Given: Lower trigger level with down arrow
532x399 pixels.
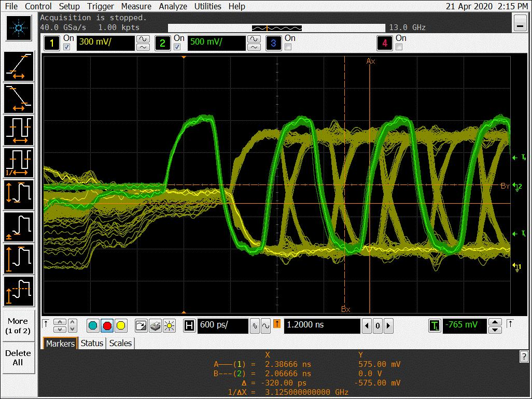Looking at the screenshot, I should [x=495, y=330].
